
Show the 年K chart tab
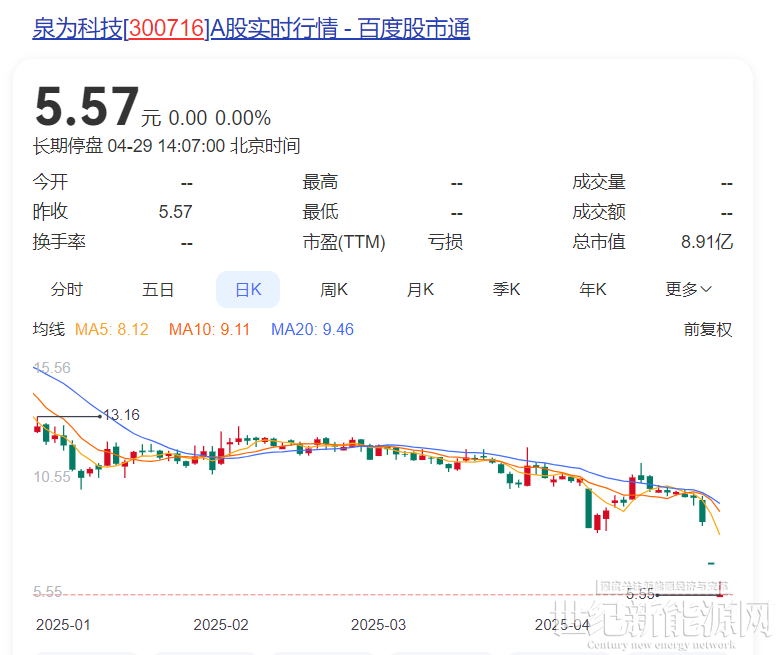tap(593, 289)
